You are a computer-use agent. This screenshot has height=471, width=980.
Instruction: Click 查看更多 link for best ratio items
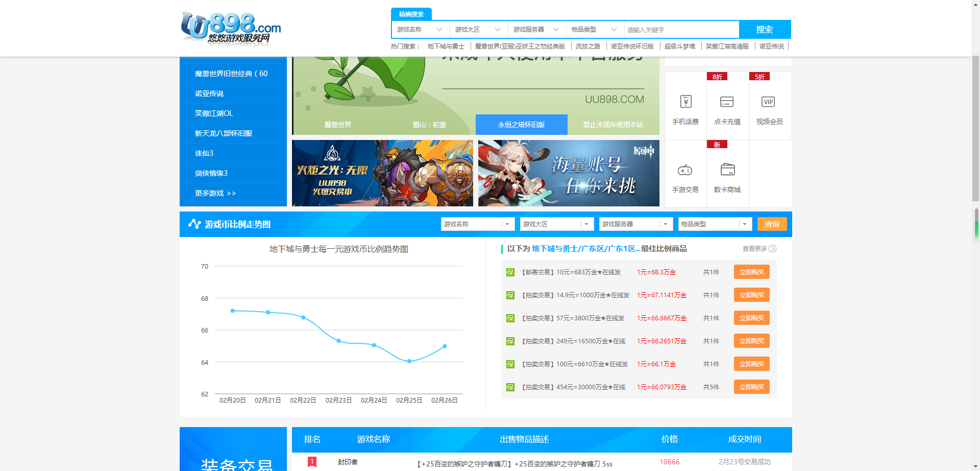(755, 249)
